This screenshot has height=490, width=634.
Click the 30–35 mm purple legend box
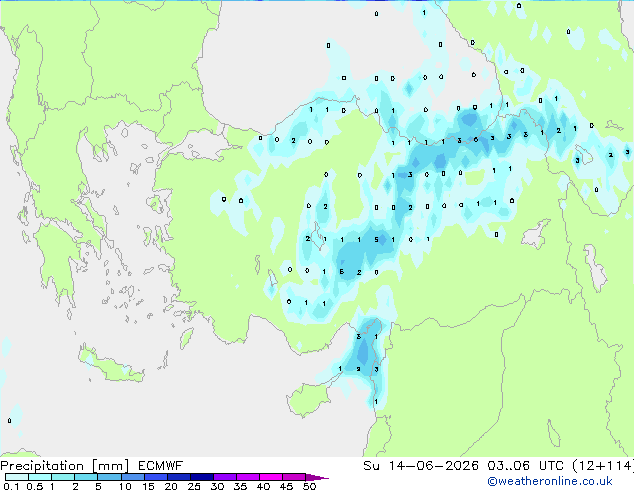tap(224, 477)
